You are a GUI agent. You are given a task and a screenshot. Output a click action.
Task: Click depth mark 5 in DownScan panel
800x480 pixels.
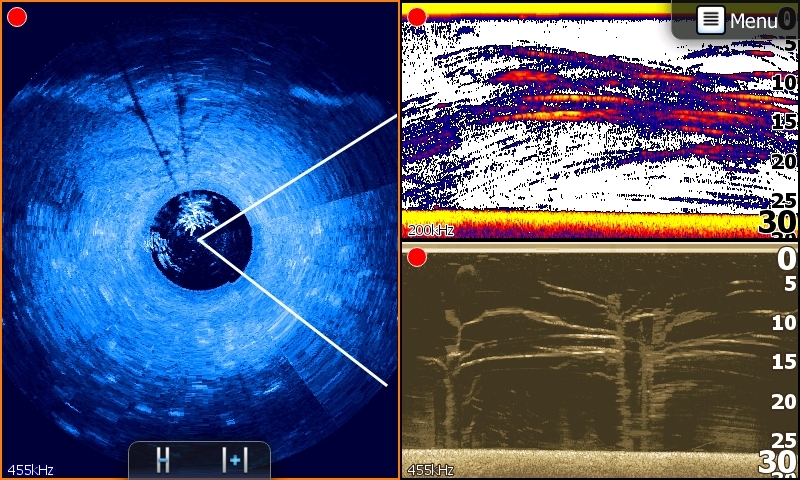pyautogui.click(x=790, y=283)
